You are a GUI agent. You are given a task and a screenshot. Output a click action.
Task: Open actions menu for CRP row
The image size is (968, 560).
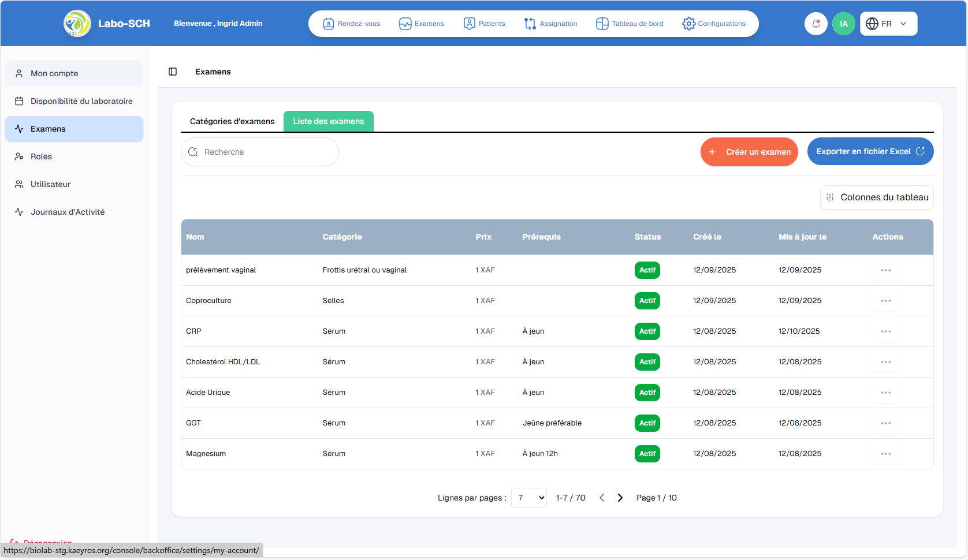(x=885, y=331)
